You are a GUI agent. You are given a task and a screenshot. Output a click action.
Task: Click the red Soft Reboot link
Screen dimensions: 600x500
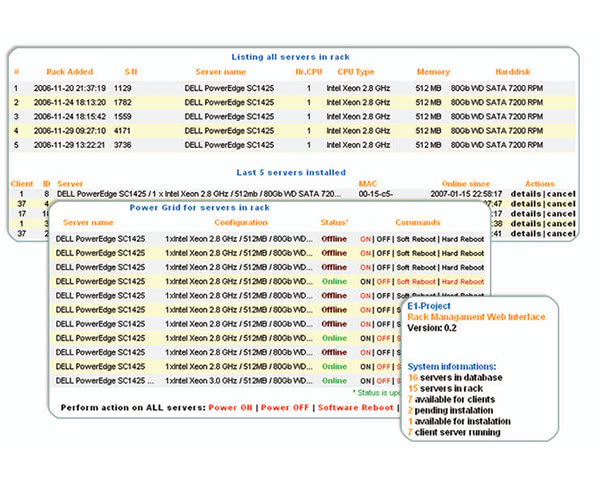point(416,282)
